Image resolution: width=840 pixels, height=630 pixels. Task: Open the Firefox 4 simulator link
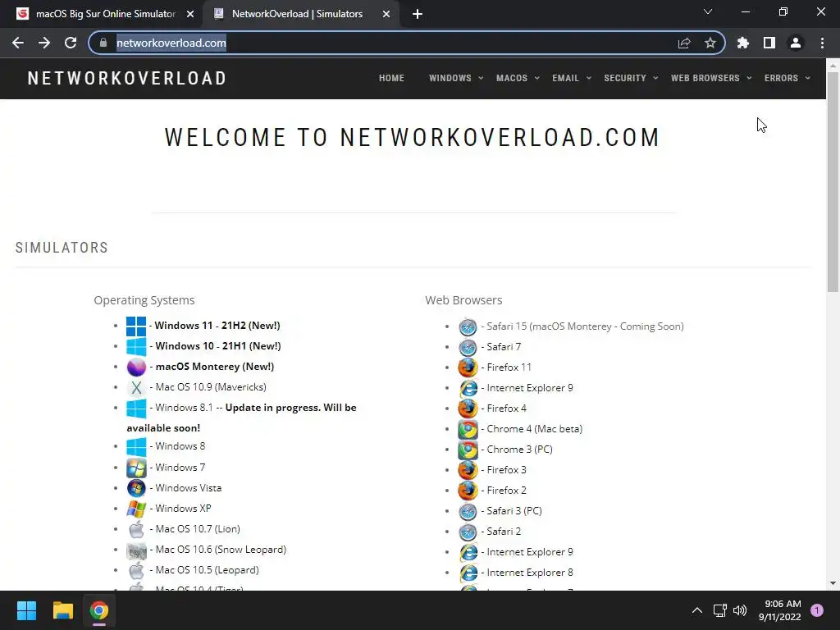(x=507, y=409)
